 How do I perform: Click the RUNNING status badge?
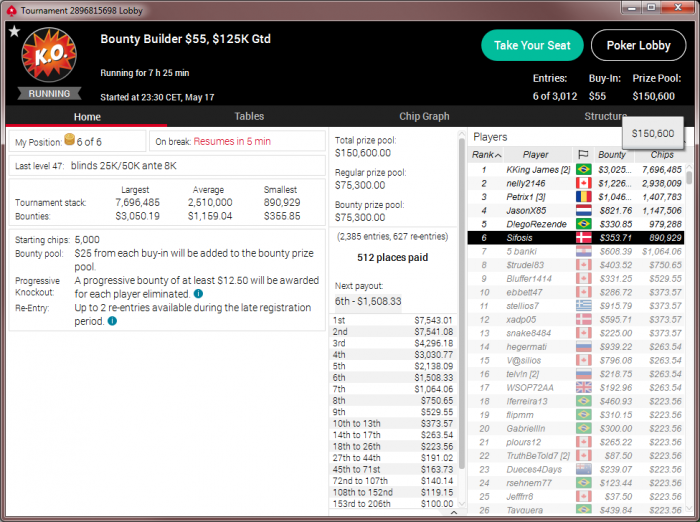(49, 94)
